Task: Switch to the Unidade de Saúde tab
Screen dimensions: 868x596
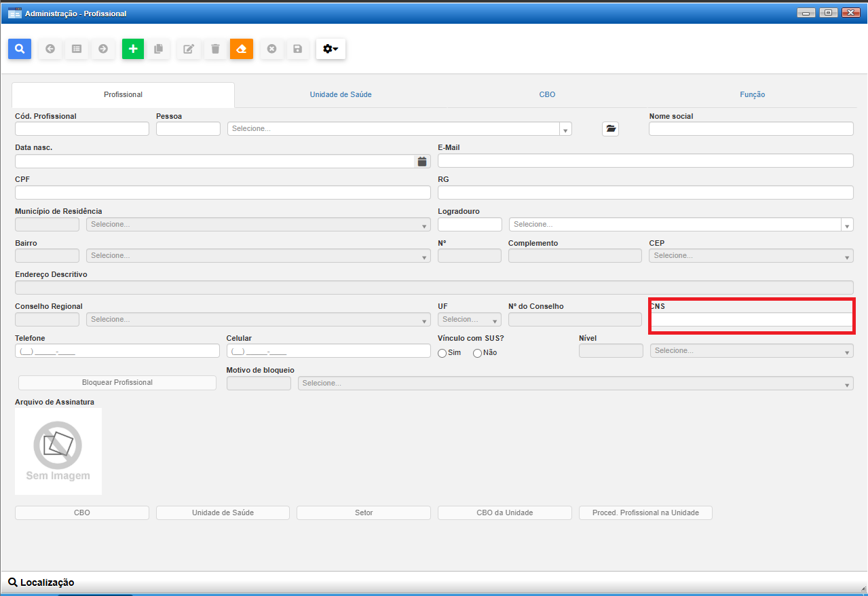Action: [341, 94]
